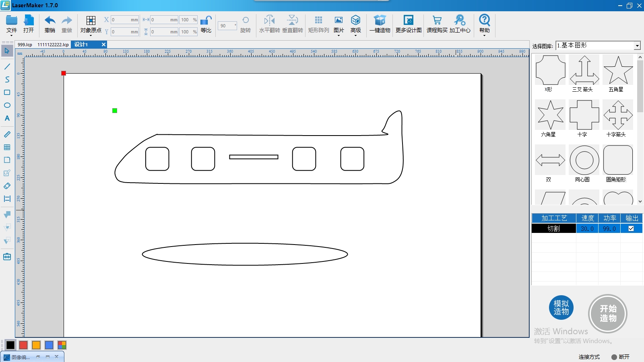Select the text tool

pyautogui.click(x=7, y=118)
